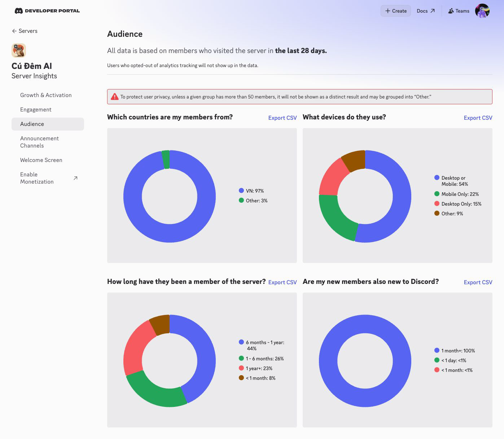Open the user profile avatar
The image size is (504, 439).
(482, 11)
